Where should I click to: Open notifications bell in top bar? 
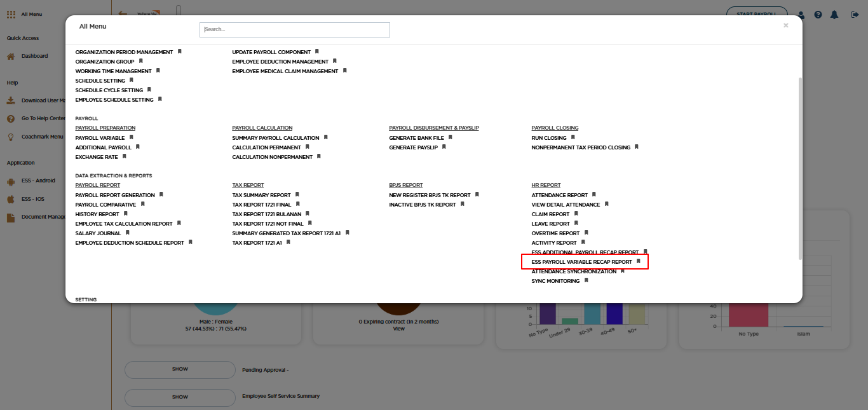(x=834, y=15)
